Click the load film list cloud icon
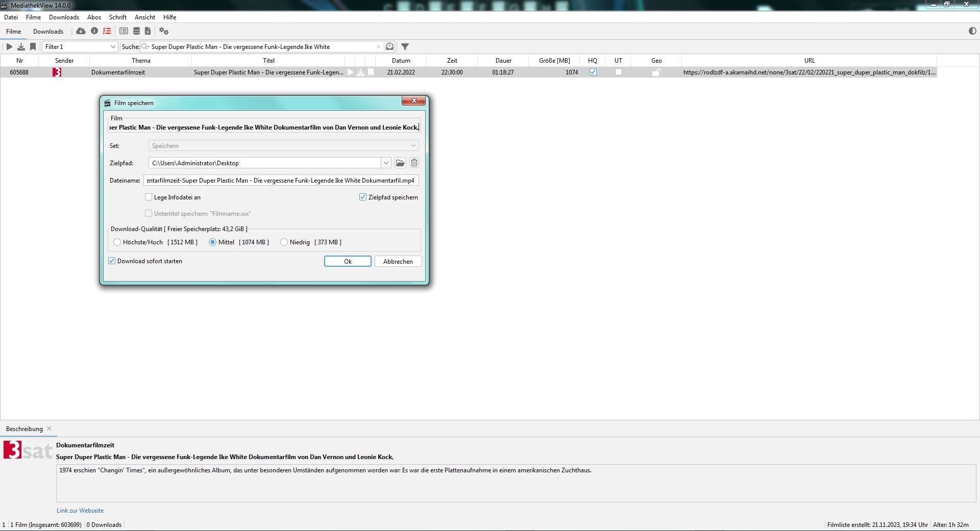 click(x=81, y=31)
